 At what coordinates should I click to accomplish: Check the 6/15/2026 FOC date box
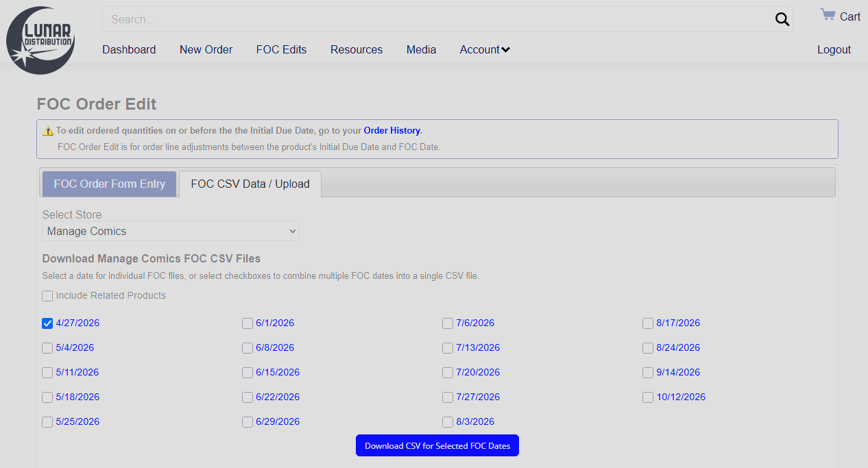coord(248,373)
